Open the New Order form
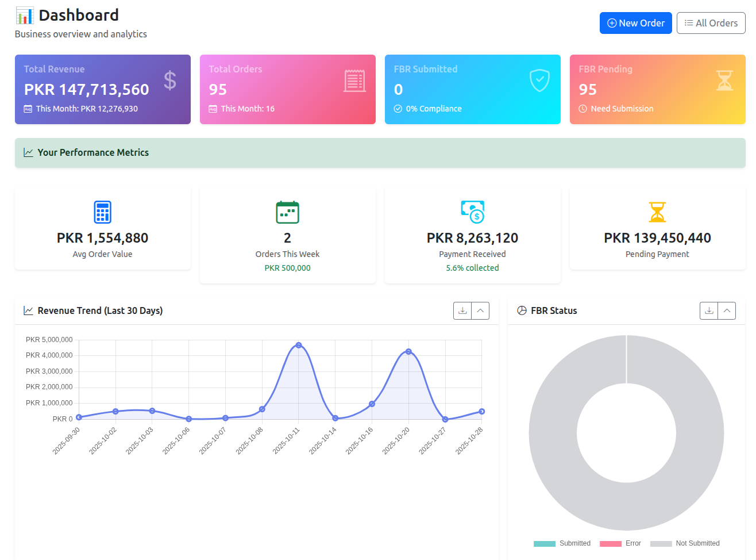The height and width of the screenshot is (560, 756). coord(635,23)
